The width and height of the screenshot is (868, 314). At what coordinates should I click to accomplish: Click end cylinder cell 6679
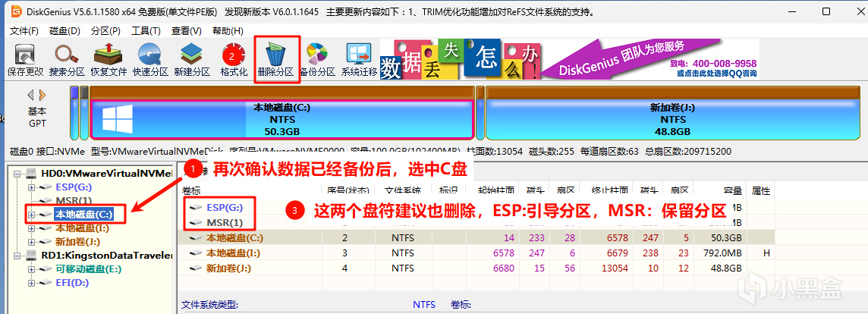pyautogui.click(x=615, y=253)
